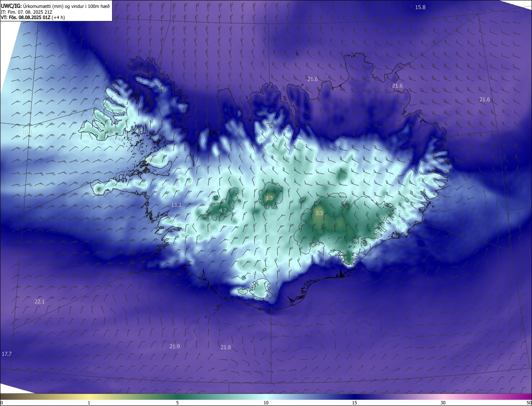
Task: Click the 5 tick on the color scale
Action: click(x=177, y=403)
